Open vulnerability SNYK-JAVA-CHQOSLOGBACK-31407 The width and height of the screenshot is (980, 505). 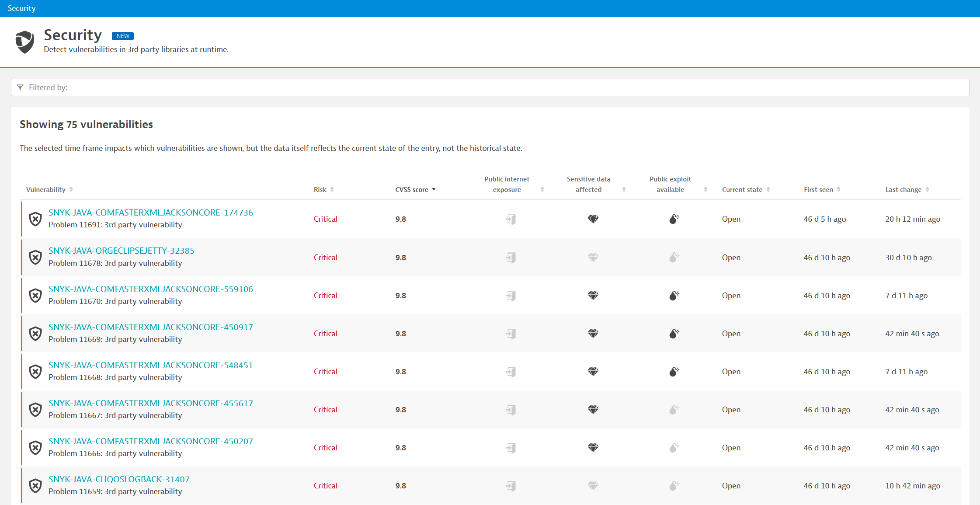118,479
